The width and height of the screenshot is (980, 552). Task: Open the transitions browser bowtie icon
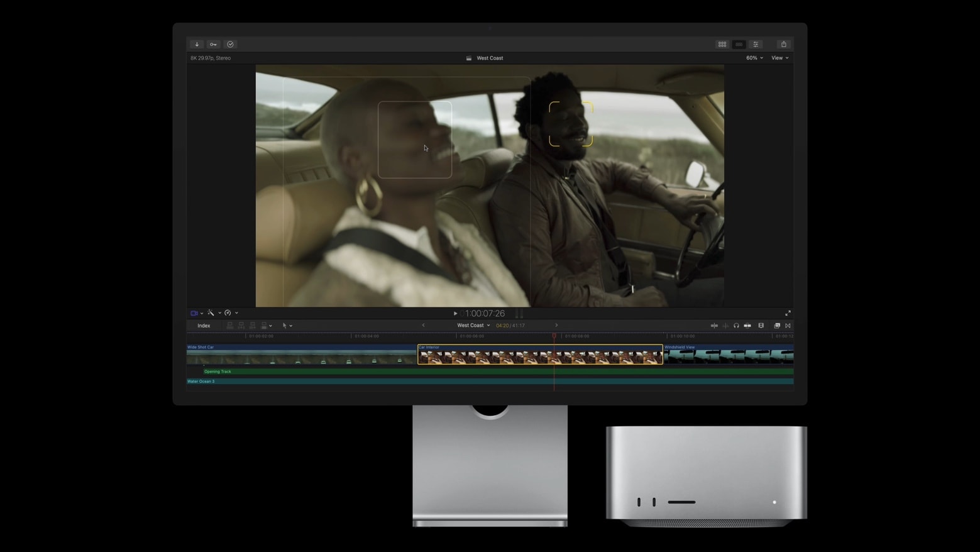[788, 326]
